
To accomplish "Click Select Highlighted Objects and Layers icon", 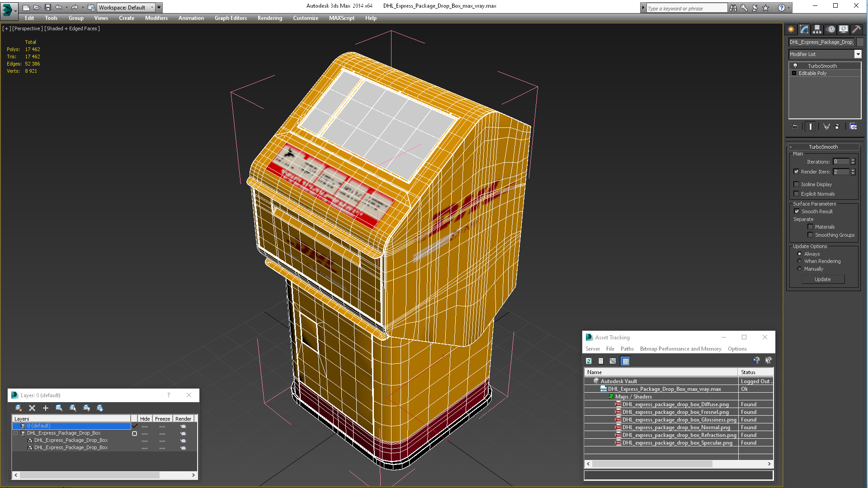I will pyautogui.click(x=59, y=408).
